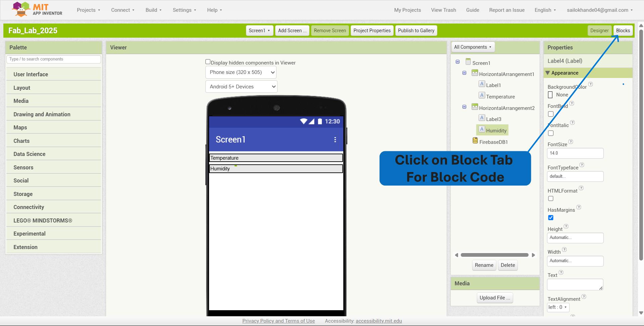Click the palette search components field
Viewport: 644px width, 326px height.
pos(54,59)
